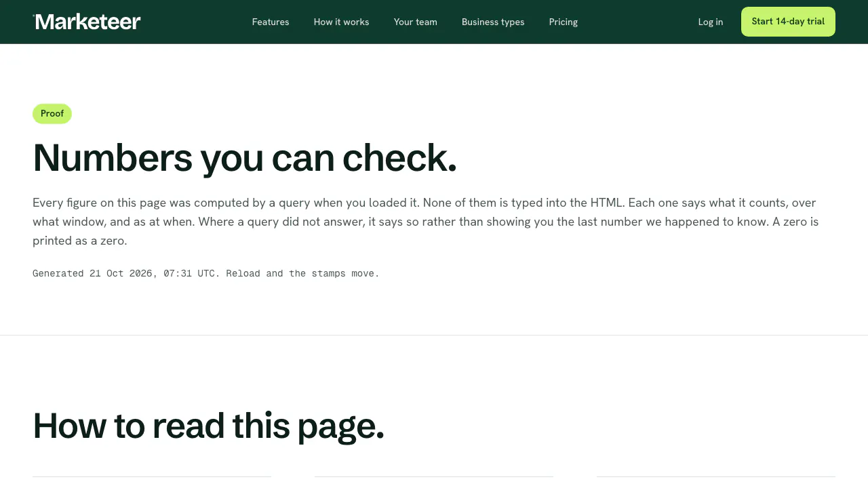Click the Log in link
This screenshot has width=868, height=488.
click(x=711, y=22)
